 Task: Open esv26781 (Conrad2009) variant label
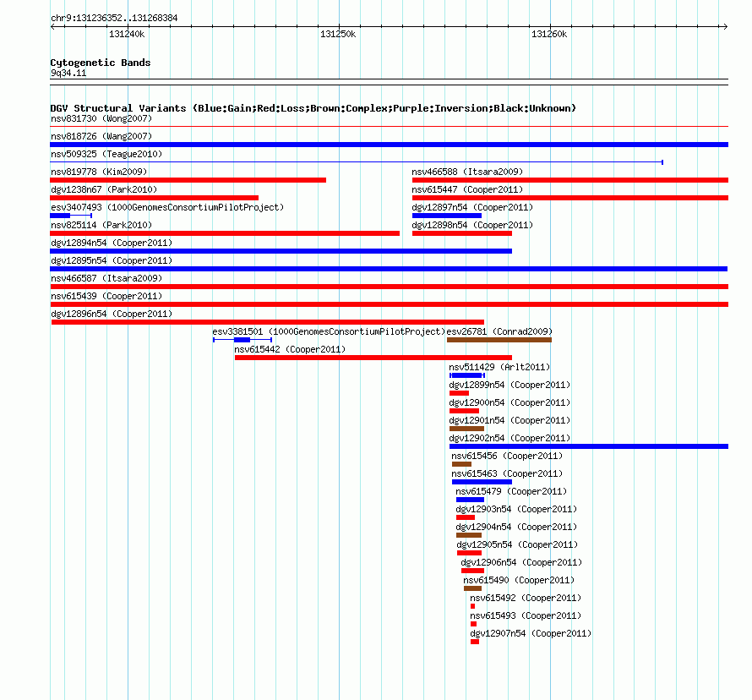(x=499, y=331)
